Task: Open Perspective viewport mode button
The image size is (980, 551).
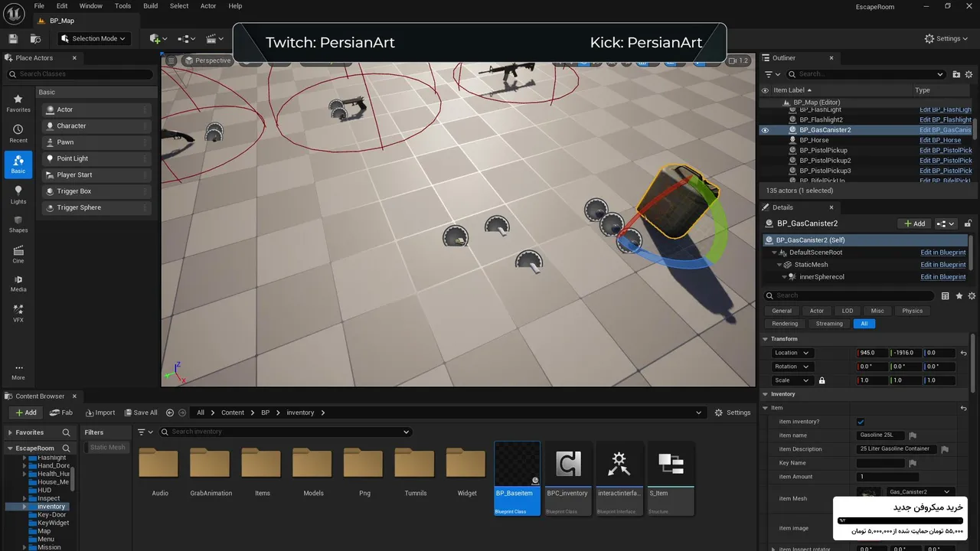Action: (x=207, y=60)
